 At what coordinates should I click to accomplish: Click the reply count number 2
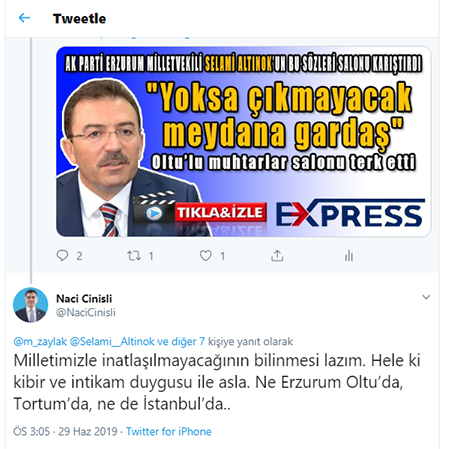79,256
